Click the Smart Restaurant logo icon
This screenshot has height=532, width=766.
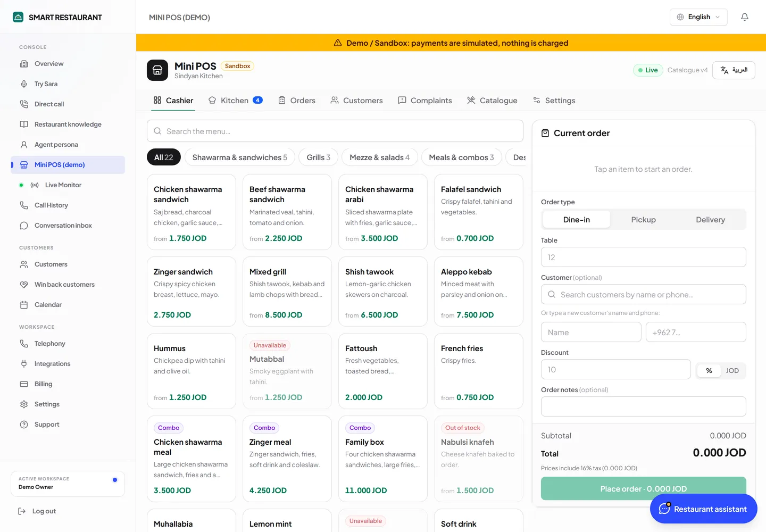pyautogui.click(x=18, y=17)
